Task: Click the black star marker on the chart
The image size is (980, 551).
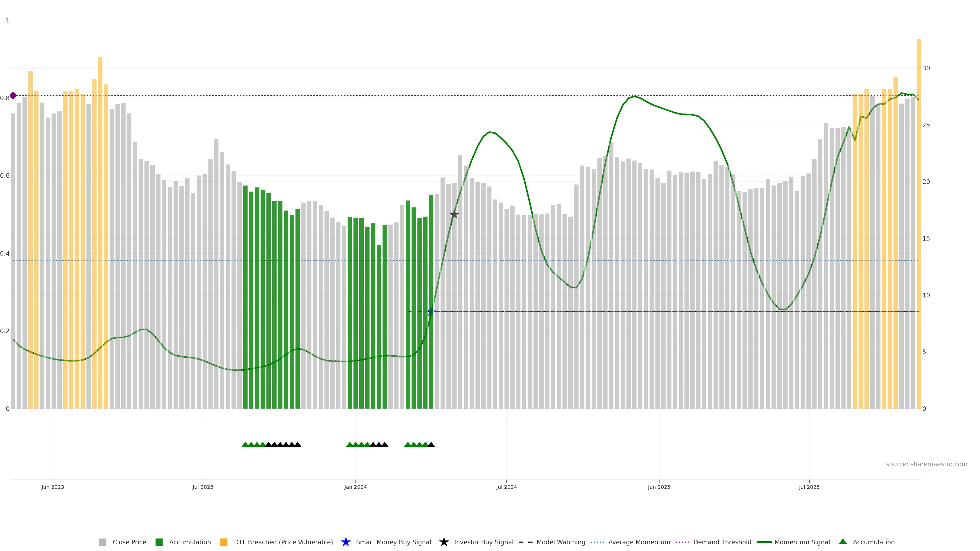Action: coord(454,215)
